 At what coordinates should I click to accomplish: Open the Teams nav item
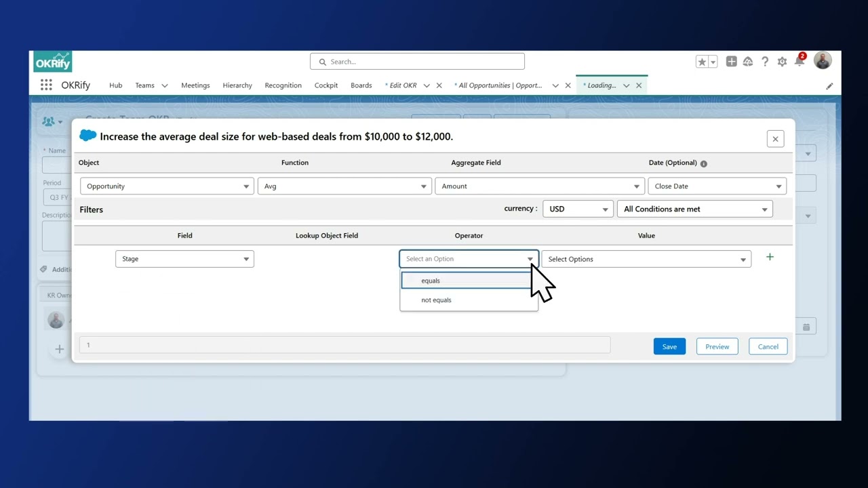(x=144, y=85)
